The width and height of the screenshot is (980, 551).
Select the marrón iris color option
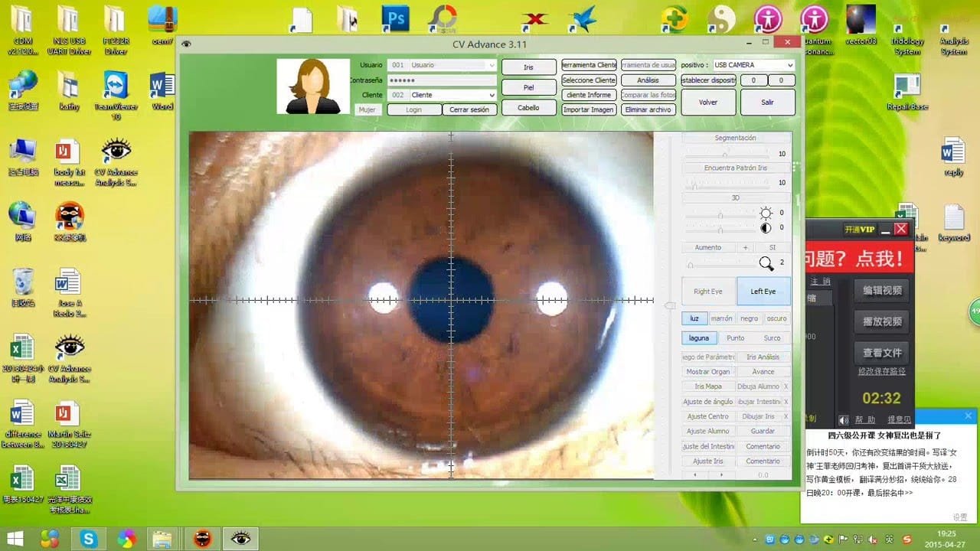(721, 318)
